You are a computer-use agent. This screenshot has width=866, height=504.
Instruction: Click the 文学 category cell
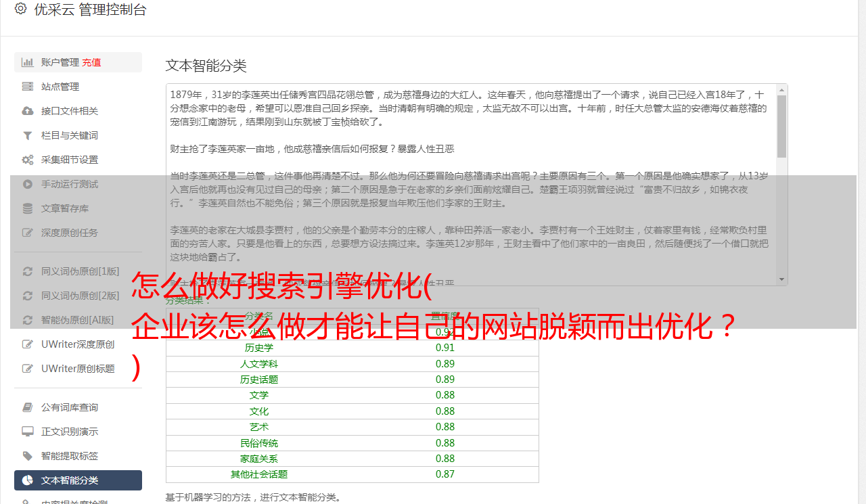[x=259, y=395]
